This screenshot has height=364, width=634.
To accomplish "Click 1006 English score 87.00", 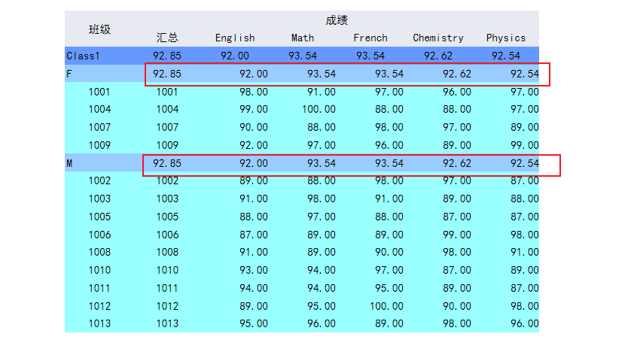I will 254,235.
